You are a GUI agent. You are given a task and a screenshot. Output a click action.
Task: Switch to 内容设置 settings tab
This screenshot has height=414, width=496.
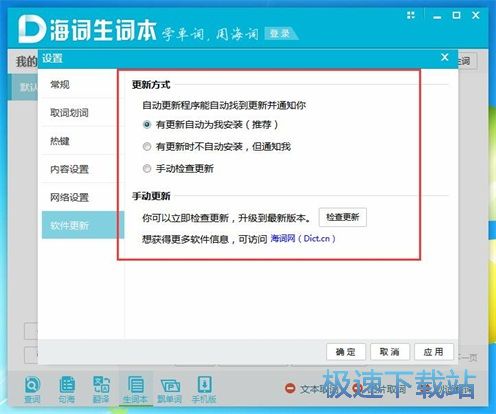pyautogui.click(x=82, y=169)
